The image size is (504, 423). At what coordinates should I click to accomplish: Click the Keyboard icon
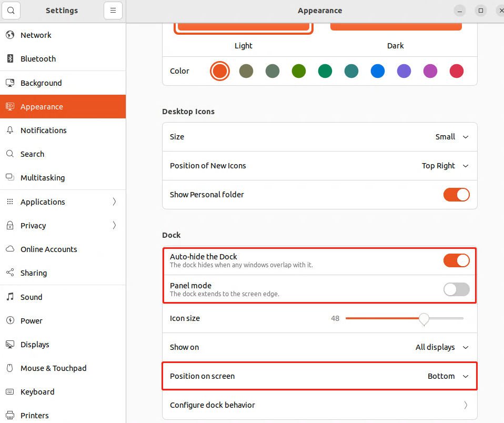click(10, 391)
